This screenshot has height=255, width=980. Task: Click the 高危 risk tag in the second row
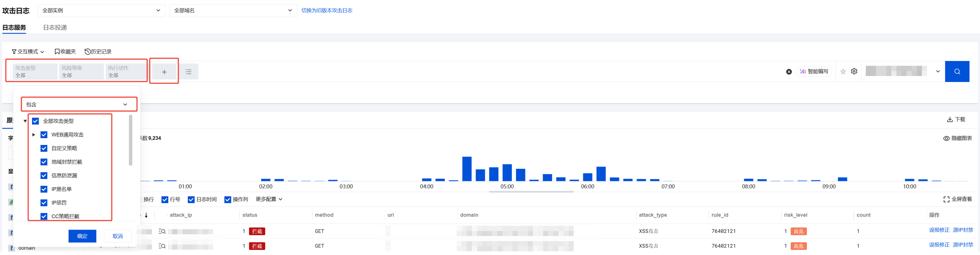click(799, 246)
